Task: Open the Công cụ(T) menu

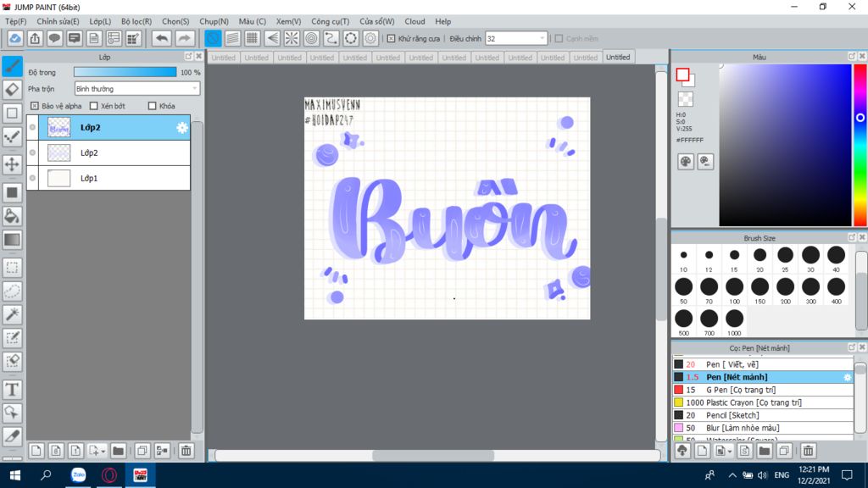Action: (330, 21)
